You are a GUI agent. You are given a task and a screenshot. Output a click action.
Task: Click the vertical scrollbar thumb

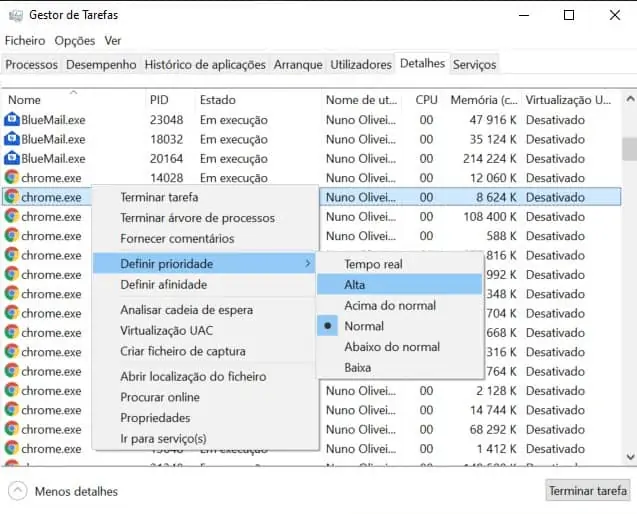628,148
